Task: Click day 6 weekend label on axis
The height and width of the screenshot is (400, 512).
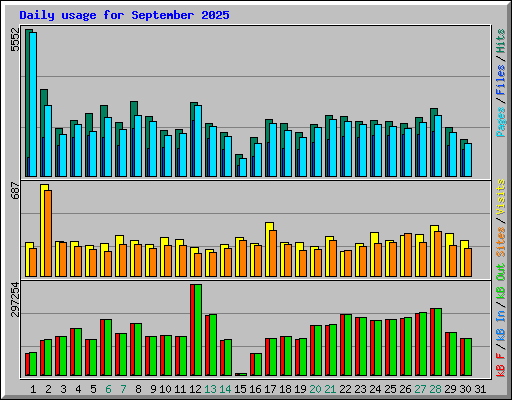Action: [108, 389]
